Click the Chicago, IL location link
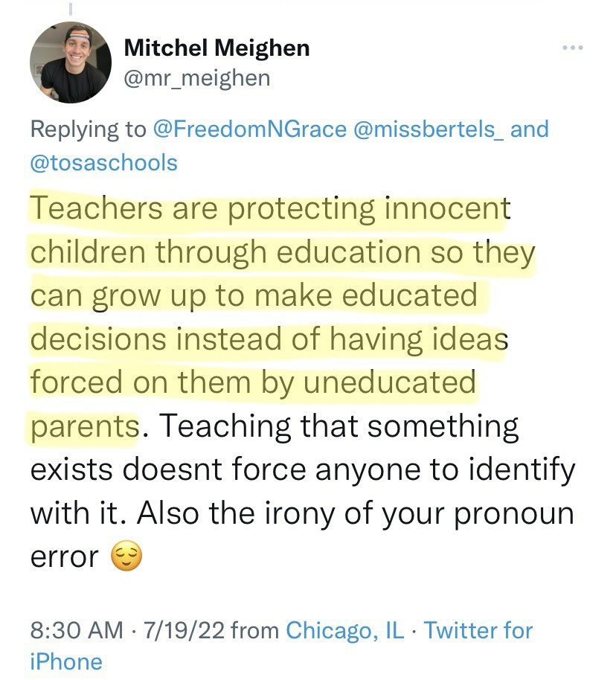Image resolution: width=616 pixels, height=680 pixels. click(345, 631)
